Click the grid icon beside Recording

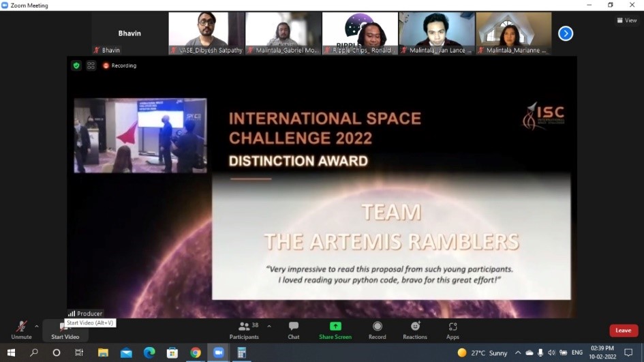click(91, 65)
